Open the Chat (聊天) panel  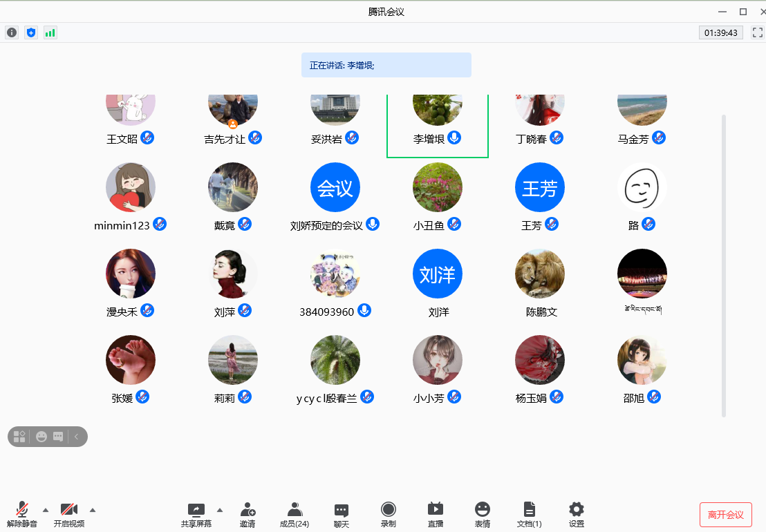[x=342, y=515]
